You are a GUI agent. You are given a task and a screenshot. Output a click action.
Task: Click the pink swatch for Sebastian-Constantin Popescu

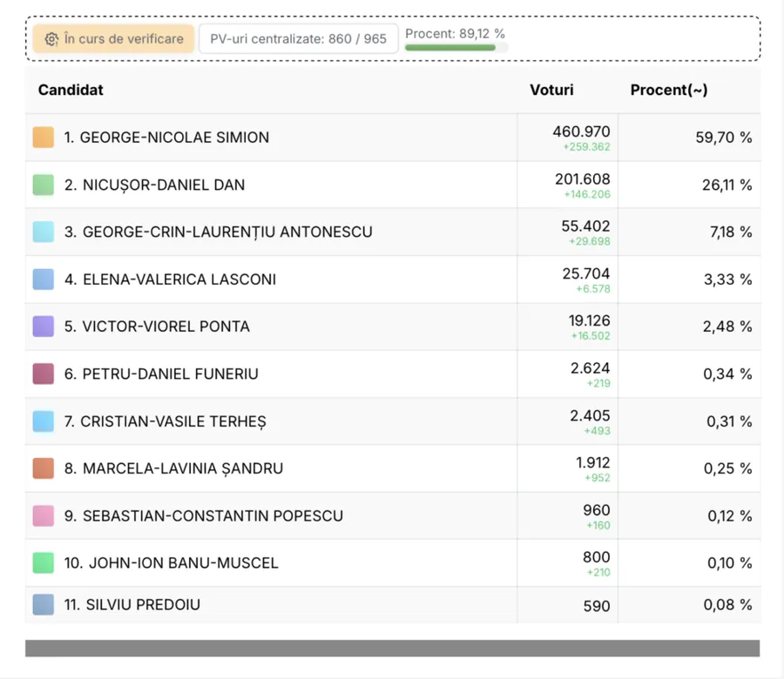(44, 515)
